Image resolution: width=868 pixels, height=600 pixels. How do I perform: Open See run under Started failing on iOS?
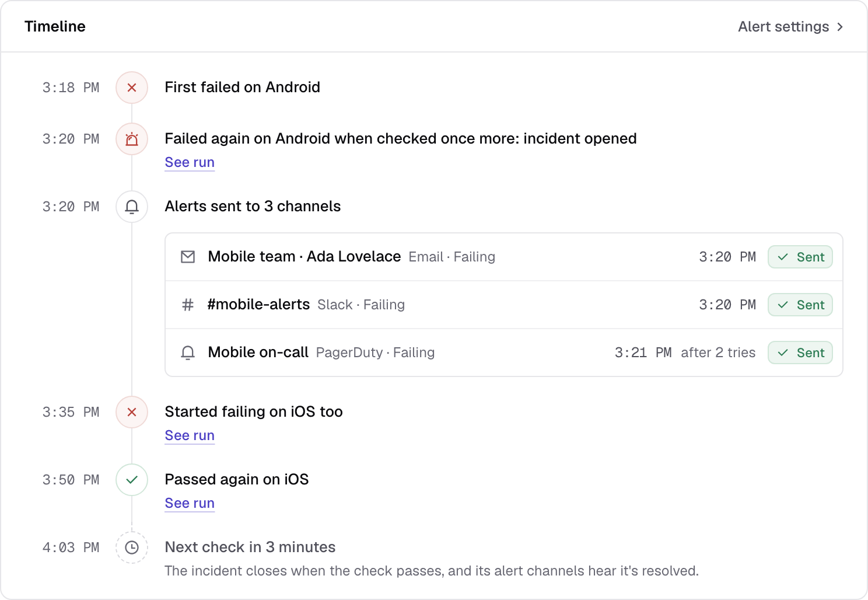tap(190, 435)
